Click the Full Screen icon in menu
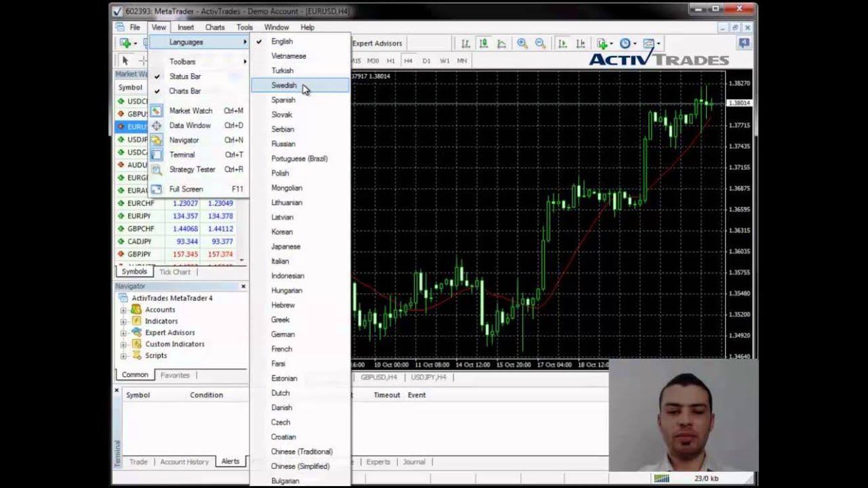Viewport: 868px width, 488px height. pos(156,189)
